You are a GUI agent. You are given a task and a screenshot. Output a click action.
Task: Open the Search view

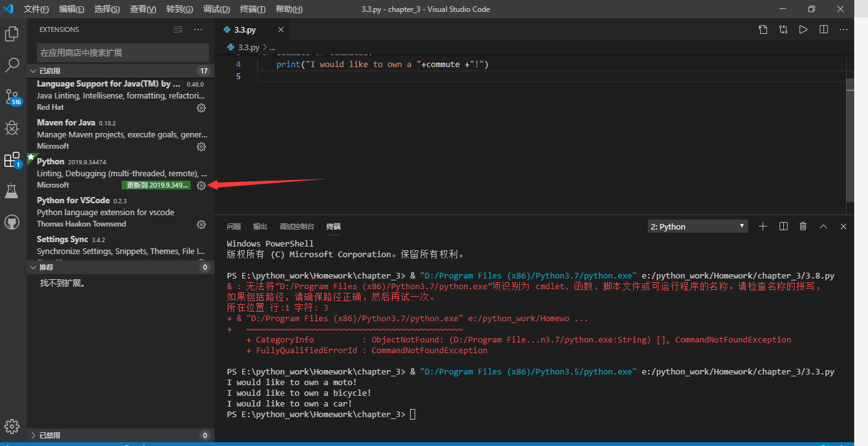(11, 65)
